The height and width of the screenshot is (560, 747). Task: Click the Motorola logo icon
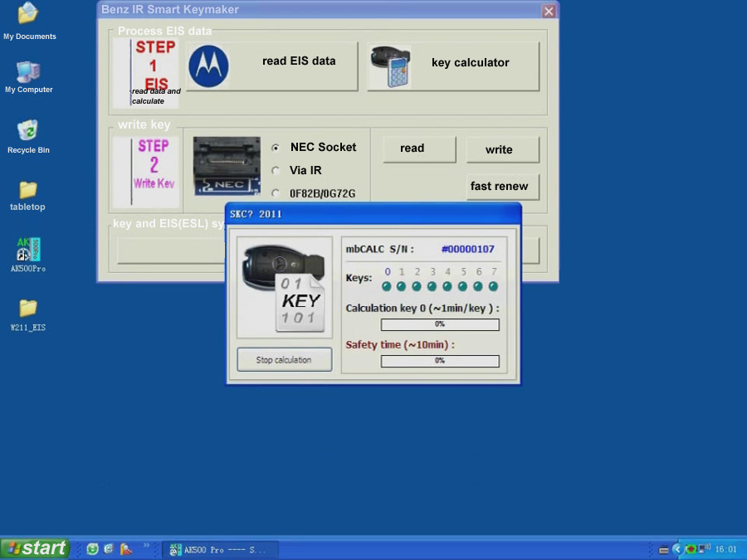tap(208, 66)
